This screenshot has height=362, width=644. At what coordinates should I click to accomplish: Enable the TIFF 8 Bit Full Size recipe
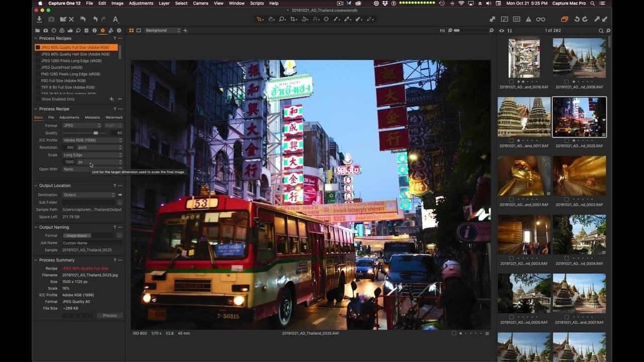point(38,87)
